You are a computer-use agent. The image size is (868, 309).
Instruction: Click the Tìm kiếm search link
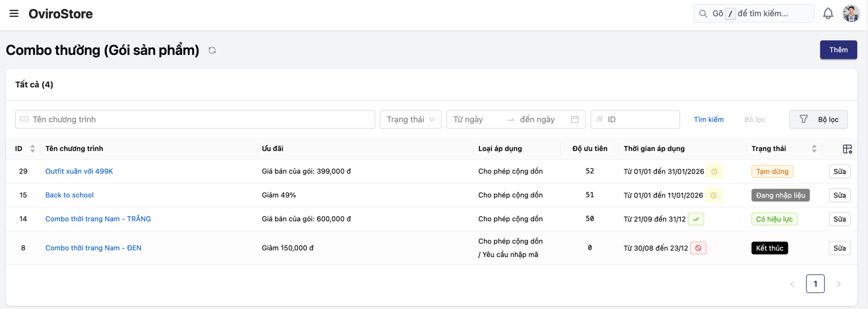(708, 120)
